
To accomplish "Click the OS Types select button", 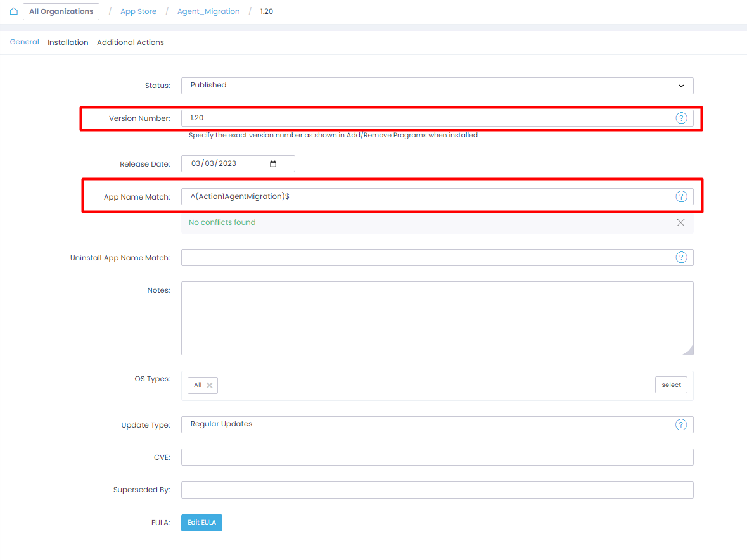I will [x=671, y=385].
